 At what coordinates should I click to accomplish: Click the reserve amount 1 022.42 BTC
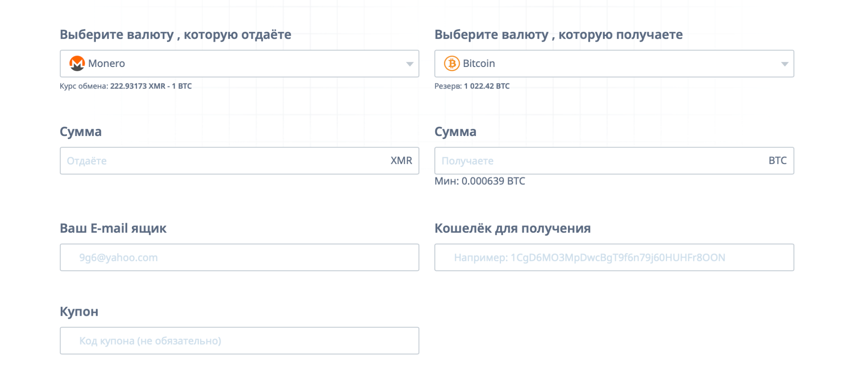click(x=487, y=86)
